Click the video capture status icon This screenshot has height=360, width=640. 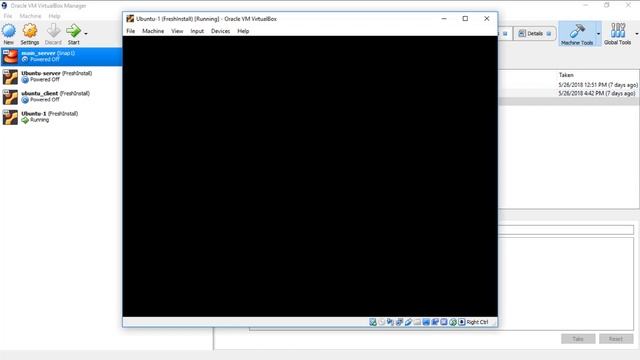(x=435, y=322)
